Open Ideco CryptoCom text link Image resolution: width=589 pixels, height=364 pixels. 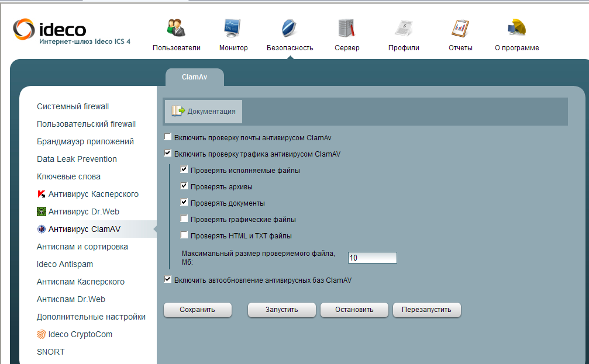80,334
